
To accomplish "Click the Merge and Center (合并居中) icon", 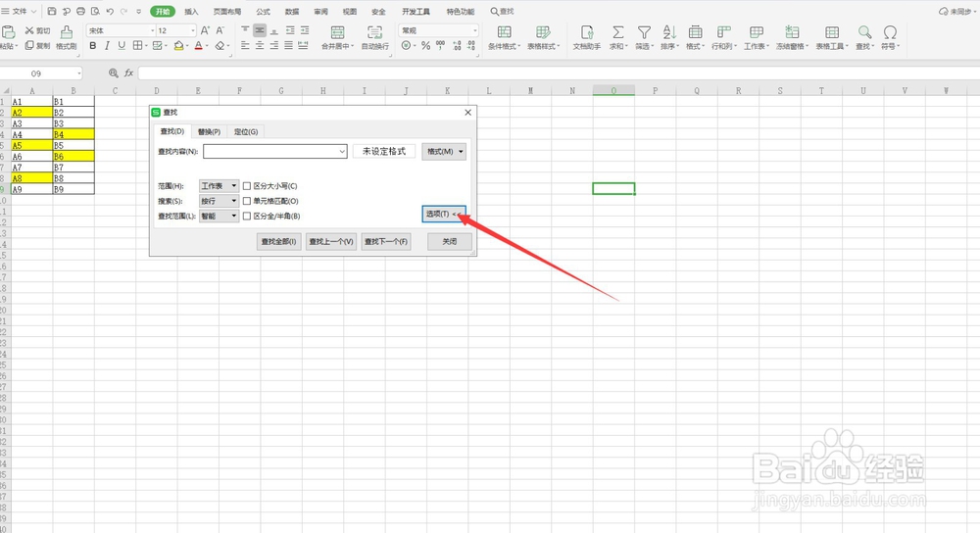I will coord(337,32).
